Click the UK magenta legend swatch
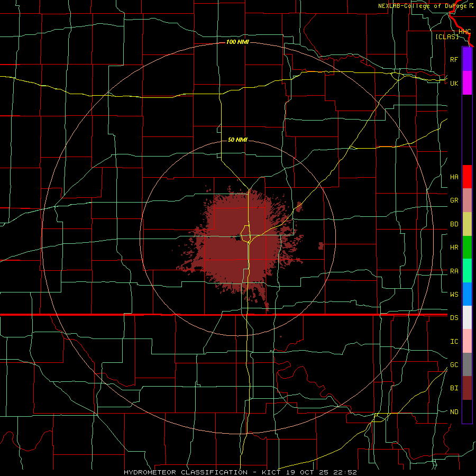 [x=467, y=83]
